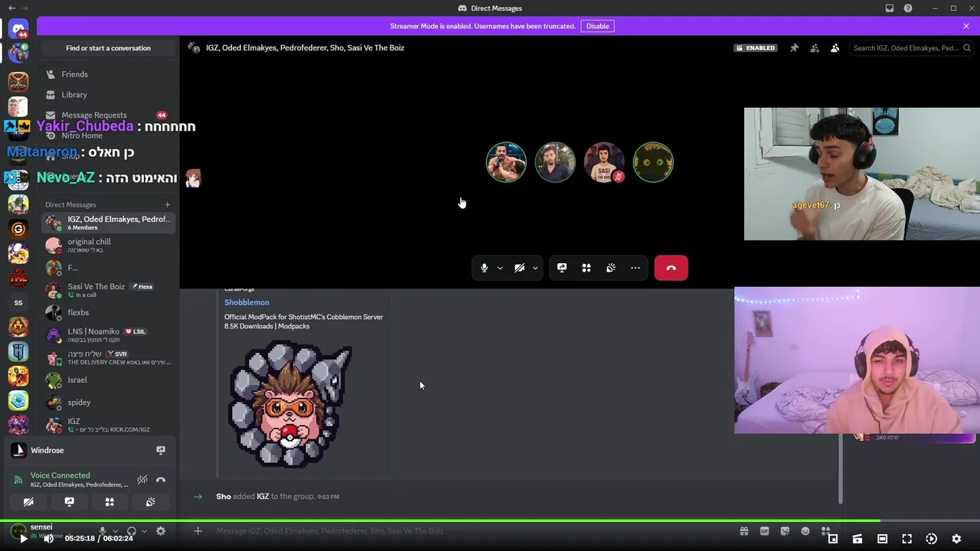Open video playback speed control
The width and height of the screenshot is (980, 551).
(931, 539)
